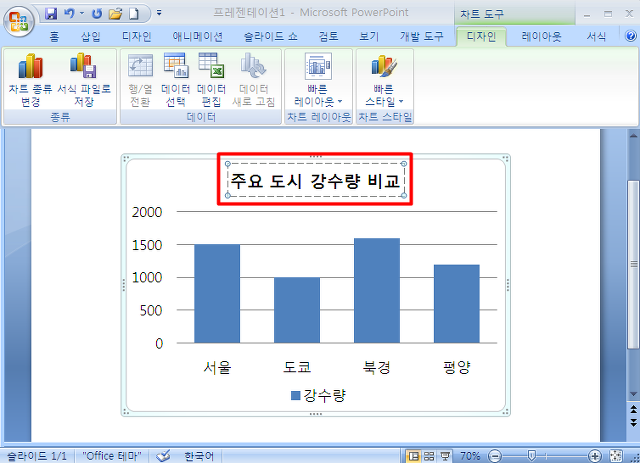Screen dimensions: 640x463
Task: Click the Previous Slide double-arrow button
Action: [x=633, y=409]
